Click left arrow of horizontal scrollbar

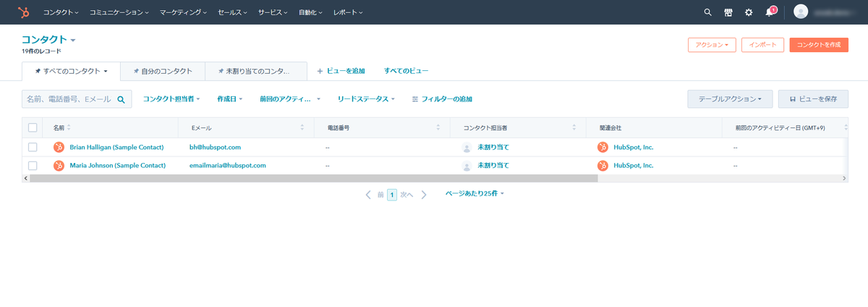25,178
